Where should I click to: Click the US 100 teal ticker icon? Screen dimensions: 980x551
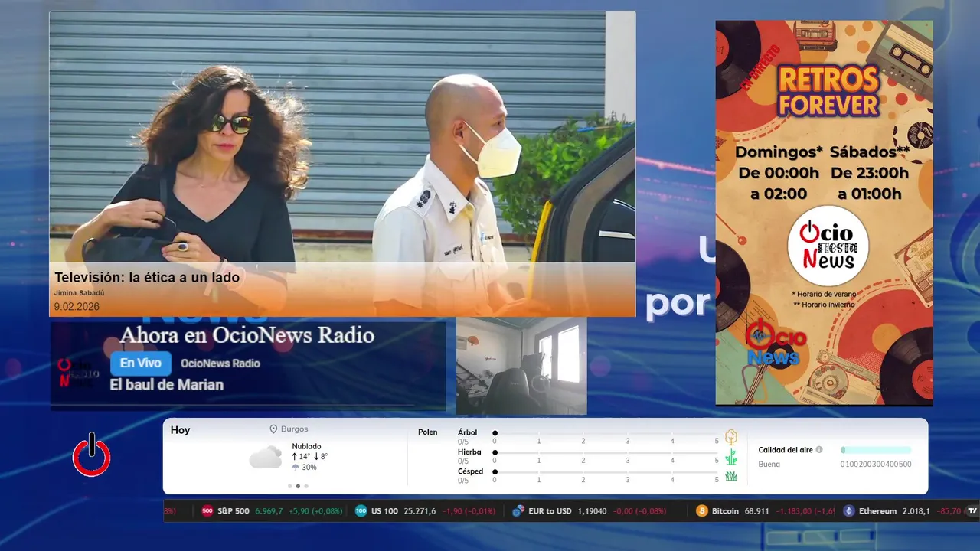click(361, 511)
